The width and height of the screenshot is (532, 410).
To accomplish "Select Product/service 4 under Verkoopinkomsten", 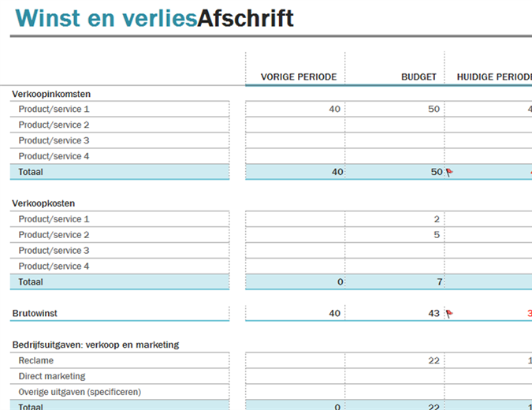I will (x=54, y=156).
